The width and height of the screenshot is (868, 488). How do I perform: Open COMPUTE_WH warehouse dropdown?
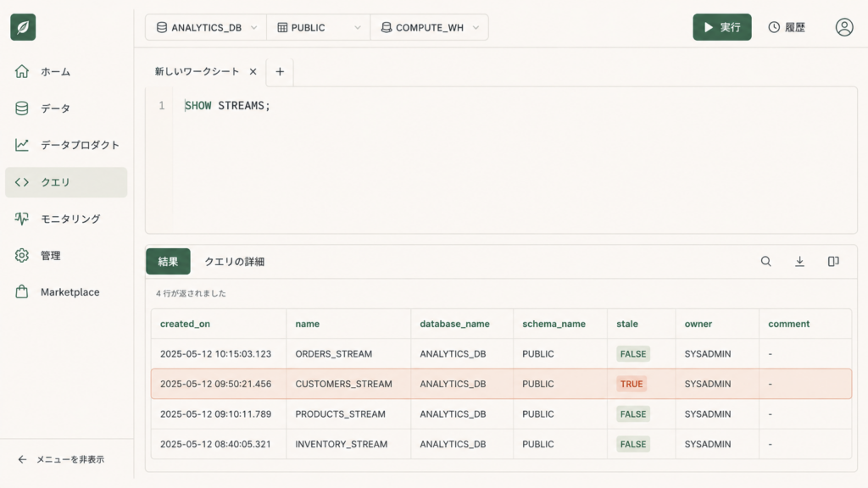click(430, 27)
